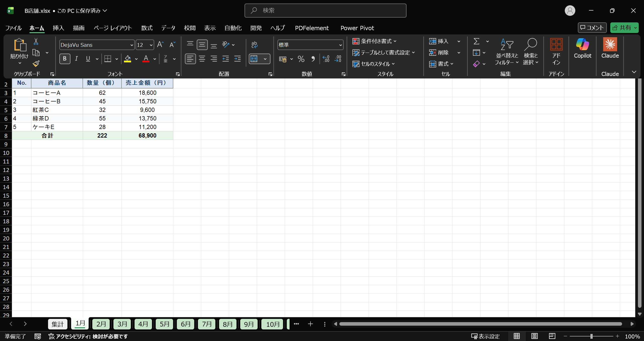Toggle bold formatting

pyautogui.click(x=65, y=59)
